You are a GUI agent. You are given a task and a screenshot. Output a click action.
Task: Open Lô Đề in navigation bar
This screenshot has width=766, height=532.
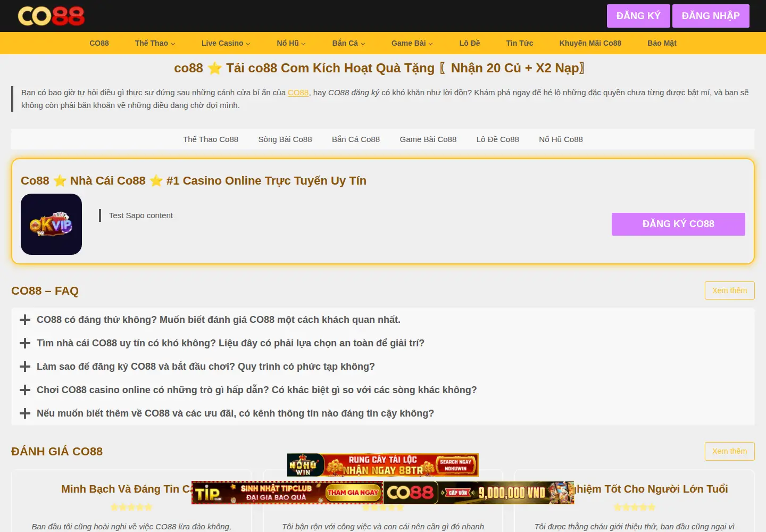pyautogui.click(x=470, y=43)
